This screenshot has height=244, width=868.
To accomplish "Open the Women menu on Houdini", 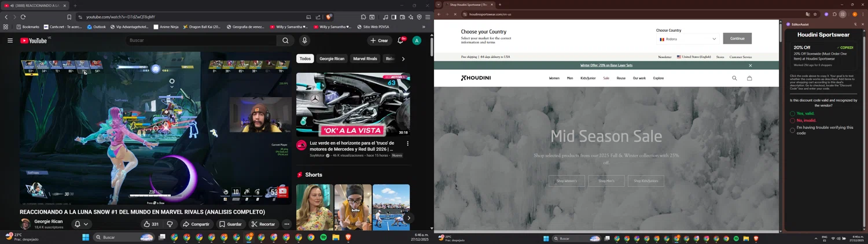I will (554, 78).
